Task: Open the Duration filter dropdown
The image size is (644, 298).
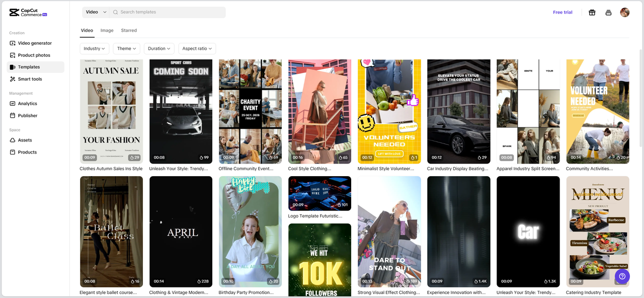Action: [159, 48]
